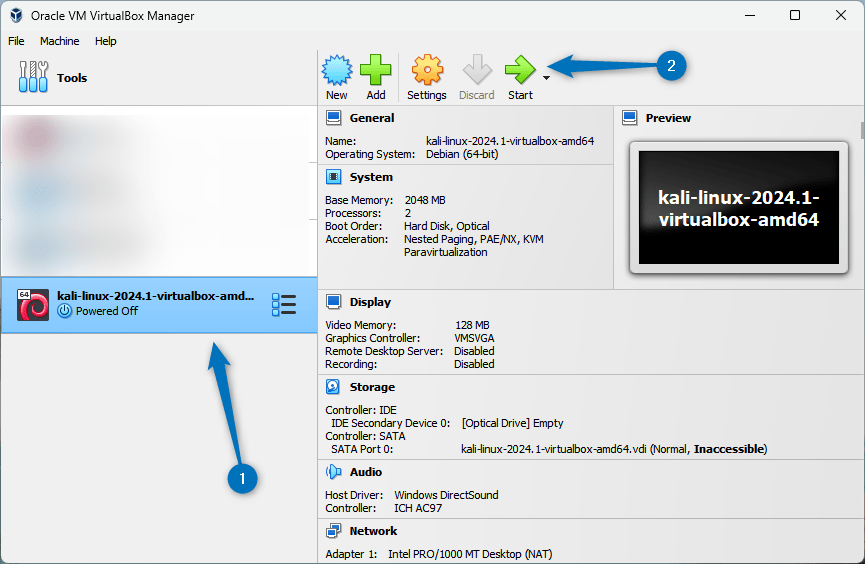This screenshot has width=865, height=564.
Task: Open the System settings header link
Action: [371, 177]
